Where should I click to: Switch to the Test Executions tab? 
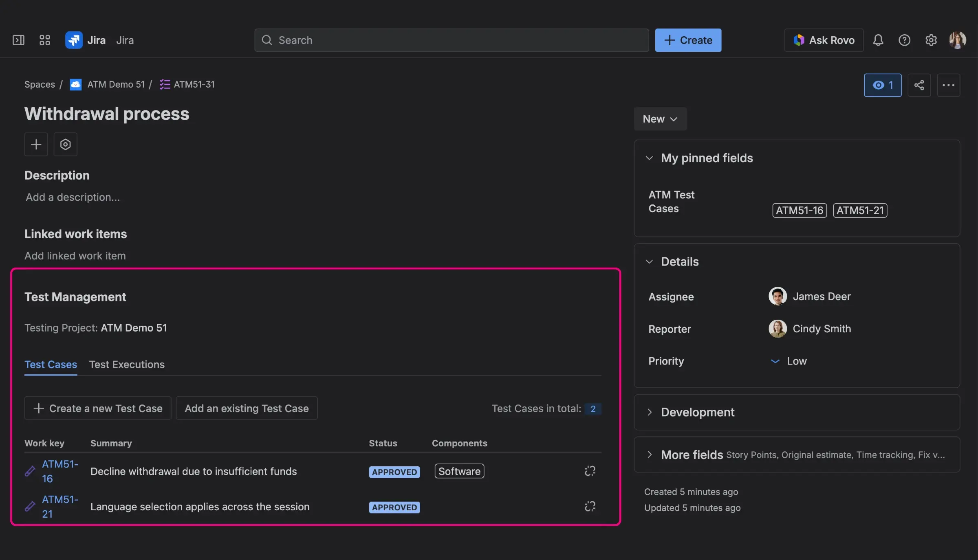point(127,365)
